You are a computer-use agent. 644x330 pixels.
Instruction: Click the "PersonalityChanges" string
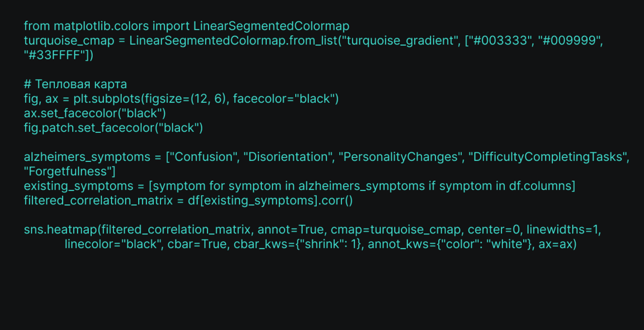pos(398,157)
